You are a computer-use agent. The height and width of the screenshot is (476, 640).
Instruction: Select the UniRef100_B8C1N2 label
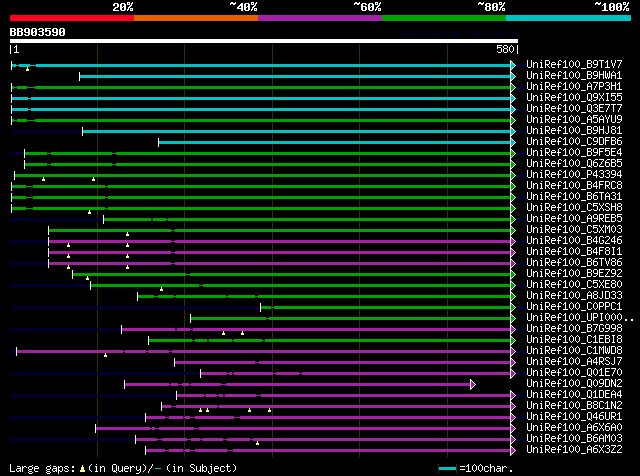tap(574, 406)
